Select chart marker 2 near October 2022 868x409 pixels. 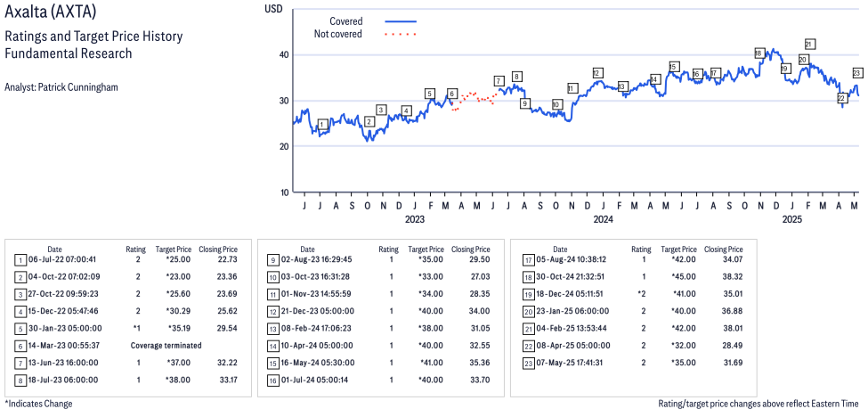point(369,121)
